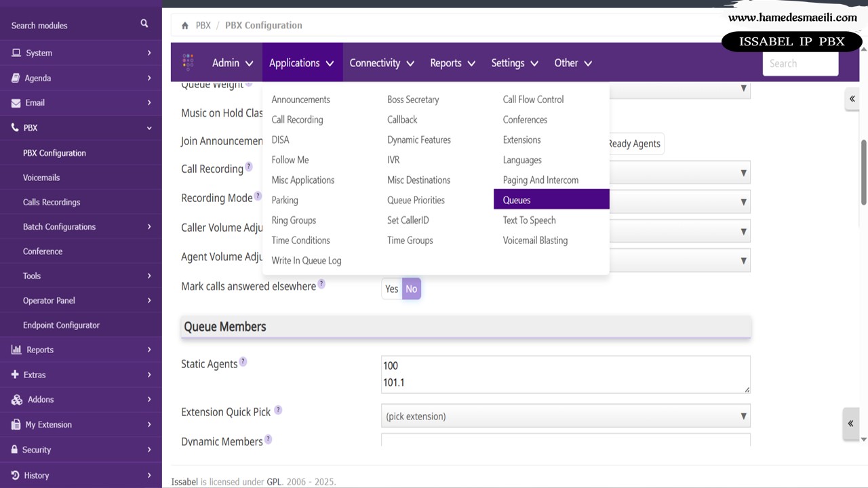This screenshot has width=868, height=488.
Task: Open Voicemails in the PBX sidebar
Action: pos(41,178)
